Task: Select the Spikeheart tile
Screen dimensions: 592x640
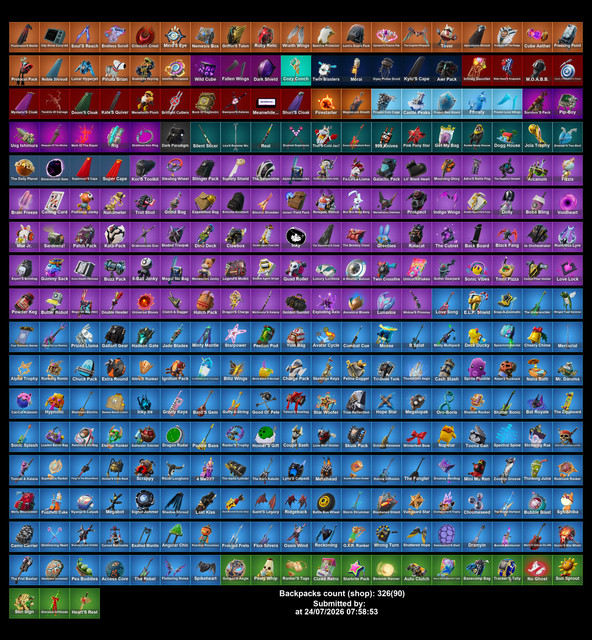Action: point(205,570)
